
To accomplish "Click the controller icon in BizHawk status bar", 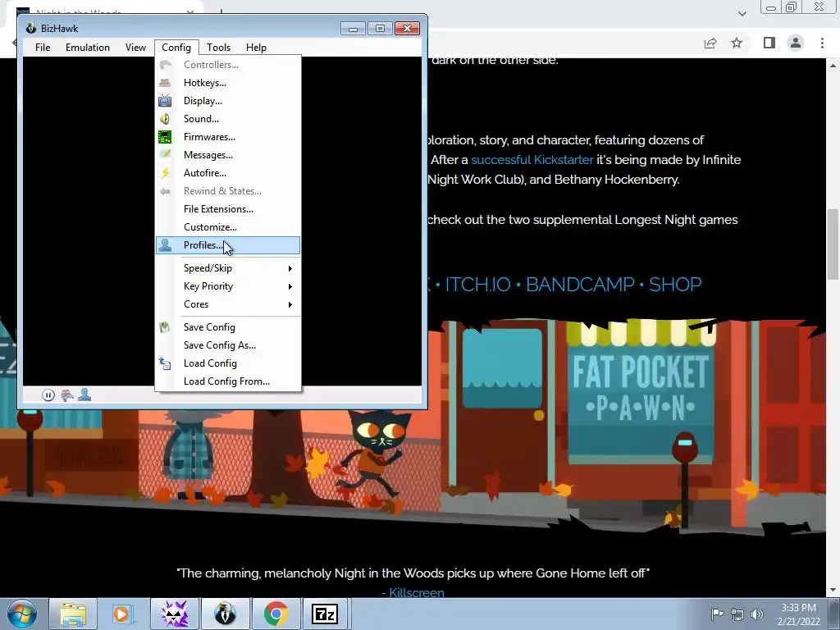I will tap(67, 395).
